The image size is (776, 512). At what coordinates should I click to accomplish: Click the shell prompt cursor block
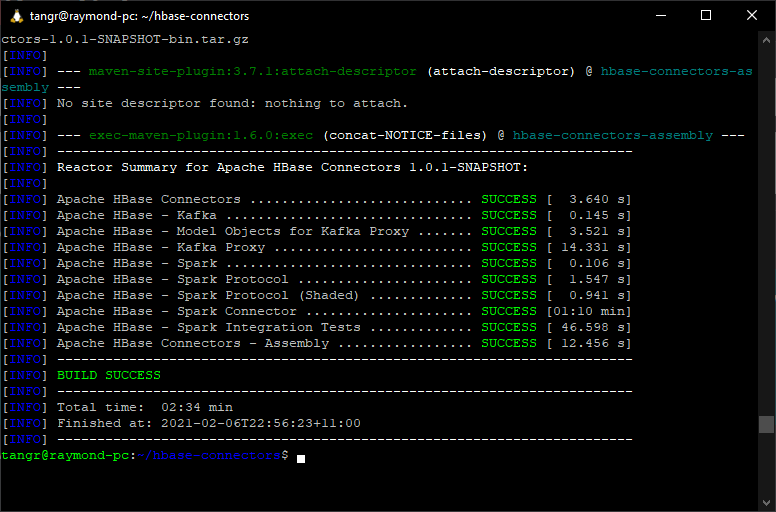point(300,459)
